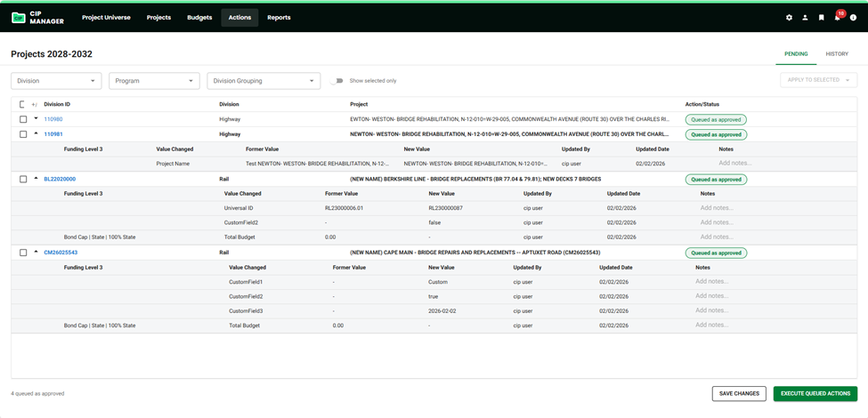Check the box for project 110980
The width and height of the screenshot is (868, 418).
point(23,119)
